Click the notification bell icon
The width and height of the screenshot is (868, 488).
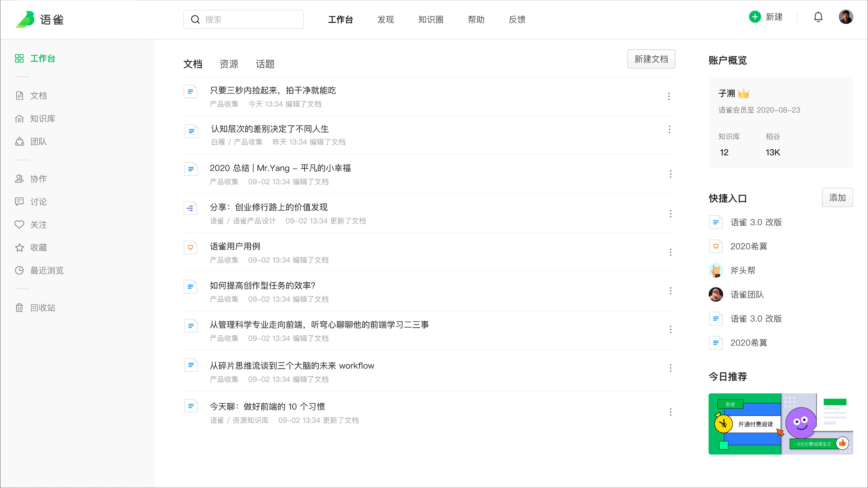point(818,17)
